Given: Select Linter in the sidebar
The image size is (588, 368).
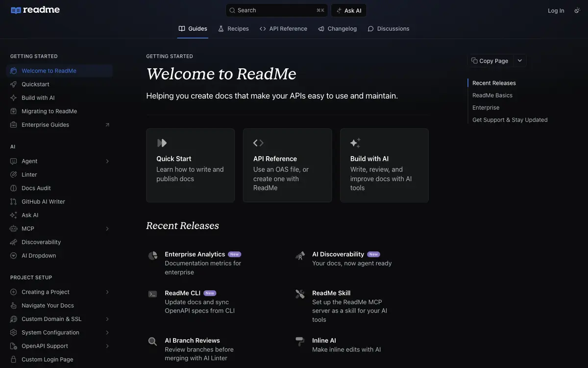Looking at the screenshot, I should coord(59,175).
